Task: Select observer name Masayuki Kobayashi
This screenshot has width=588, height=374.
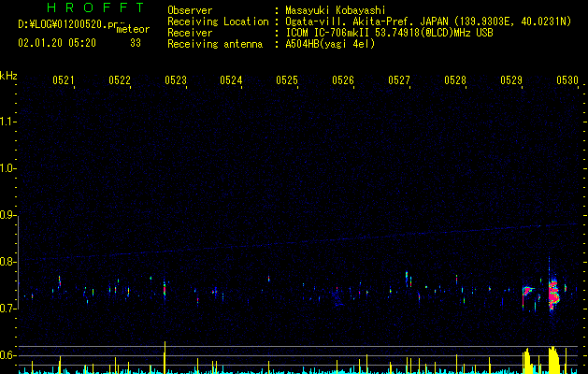Action: click(336, 10)
